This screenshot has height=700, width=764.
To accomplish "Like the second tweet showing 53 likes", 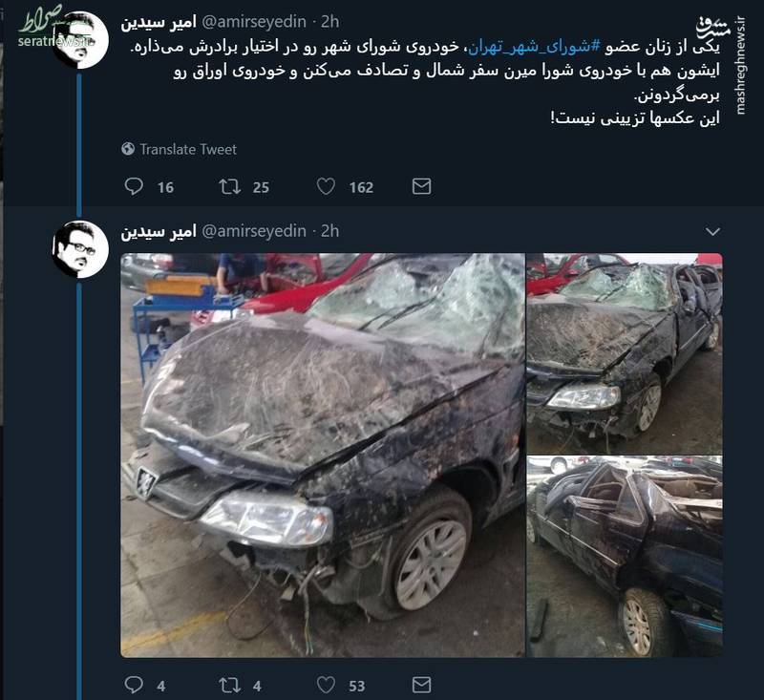I will (326, 685).
